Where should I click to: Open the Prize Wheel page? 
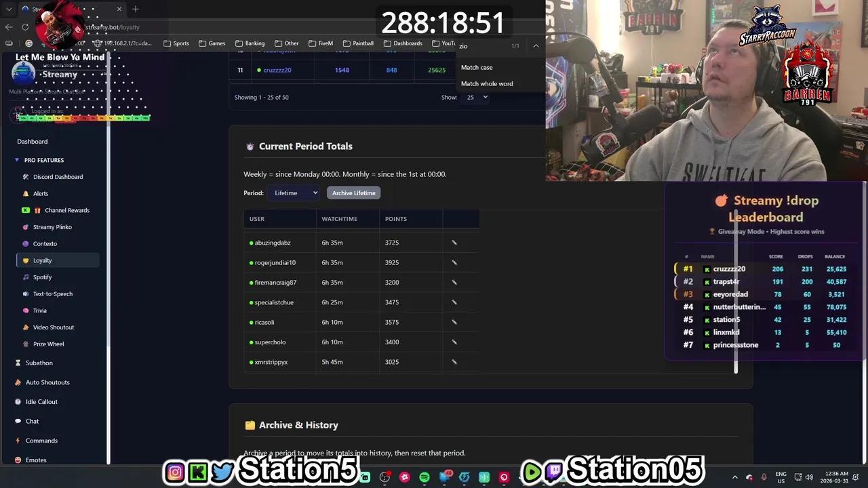[x=48, y=344]
